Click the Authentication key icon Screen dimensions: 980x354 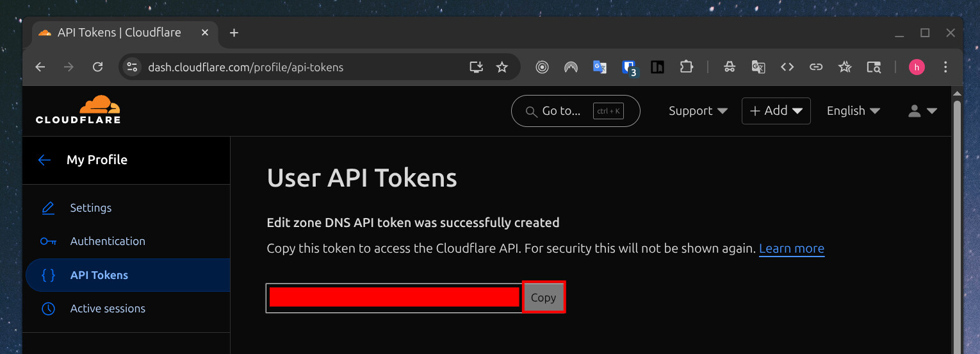48,241
